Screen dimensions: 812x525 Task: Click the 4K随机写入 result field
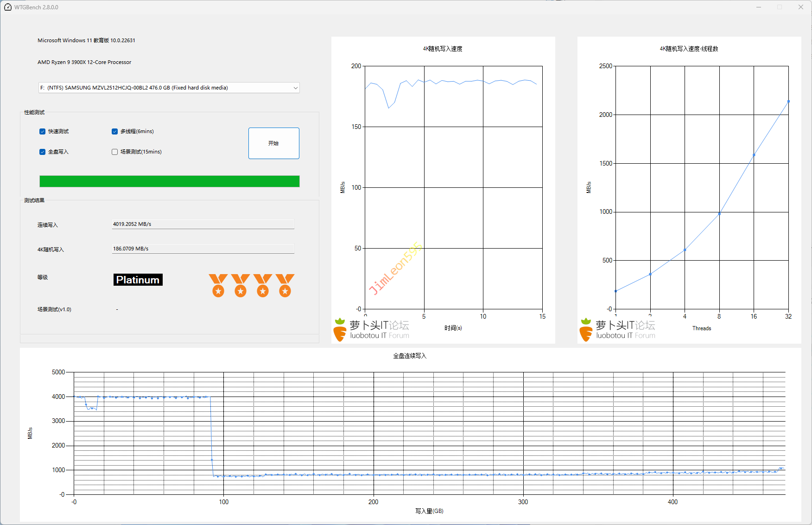[203, 249]
